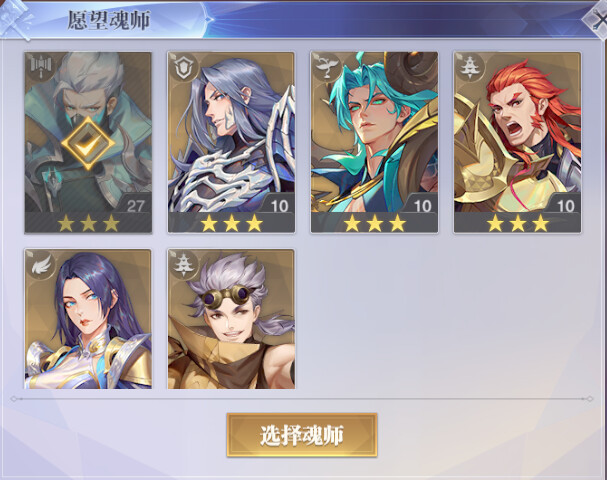Image resolution: width=607 pixels, height=480 pixels.
Task: Click tower class icon on red-haired card
Action: point(469,67)
